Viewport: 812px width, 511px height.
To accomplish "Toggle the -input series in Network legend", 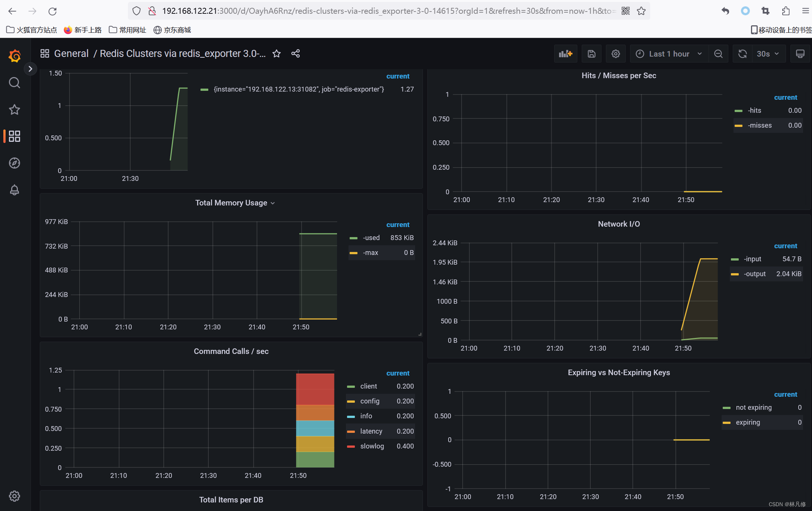I will click(752, 259).
